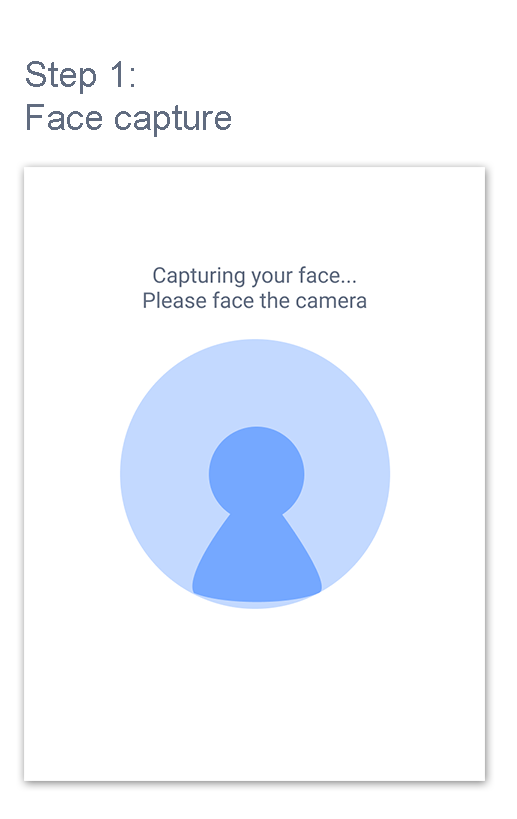Viewport: 517px width, 819px height.
Task: Click the digit "1" in the step heading
Action: 116,75
